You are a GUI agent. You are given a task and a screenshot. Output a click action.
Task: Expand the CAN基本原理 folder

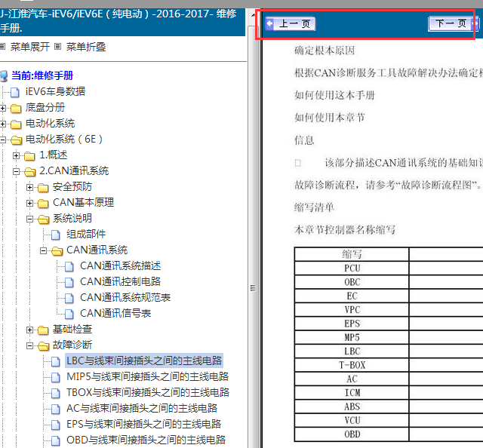click(x=30, y=204)
